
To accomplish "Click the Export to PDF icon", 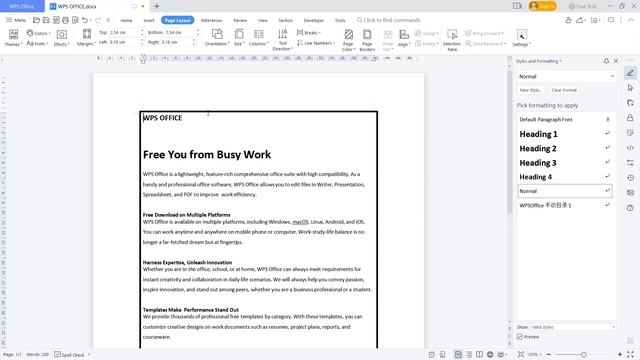I will (x=56, y=20).
